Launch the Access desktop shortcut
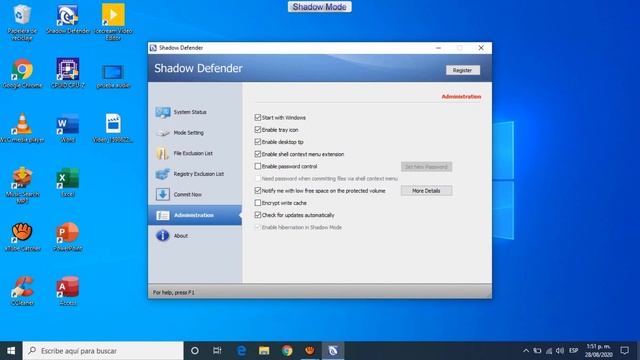The image size is (640, 360). (x=67, y=287)
